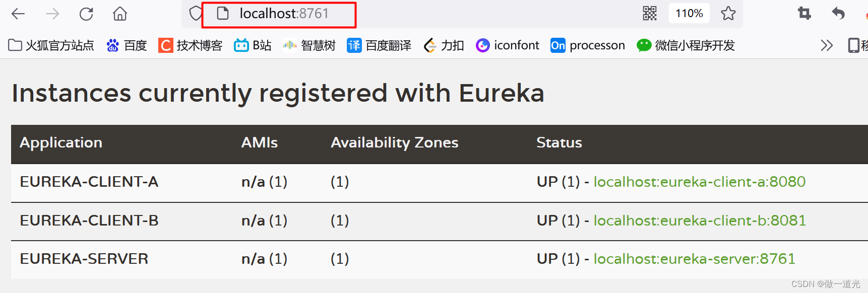Follow the localhost:eureka-client-a:8080 link
The width and height of the screenshot is (868, 293).
(700, 182)
